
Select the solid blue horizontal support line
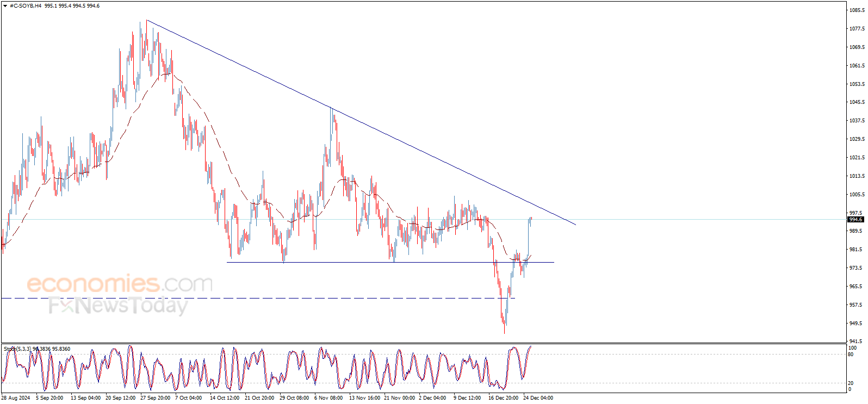coord(390,263)
